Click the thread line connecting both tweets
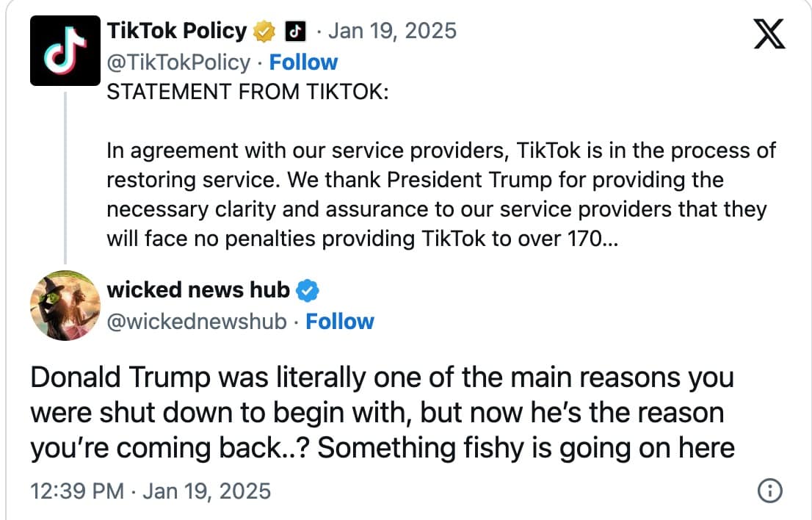This screenshot has width=812, height=520. click(65, 176)
